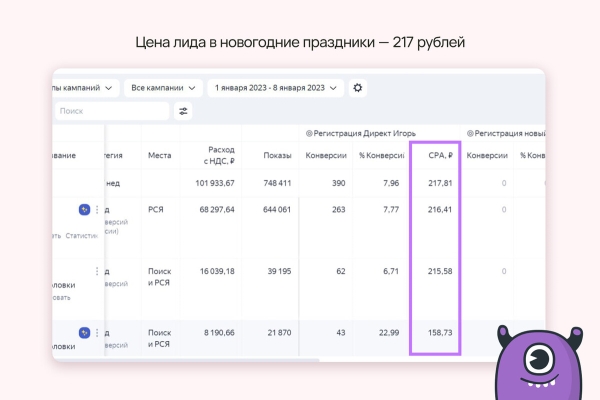The image size is (600, 400).
Task: Sort by the CPA, ₽ column header
Action: 440,155
